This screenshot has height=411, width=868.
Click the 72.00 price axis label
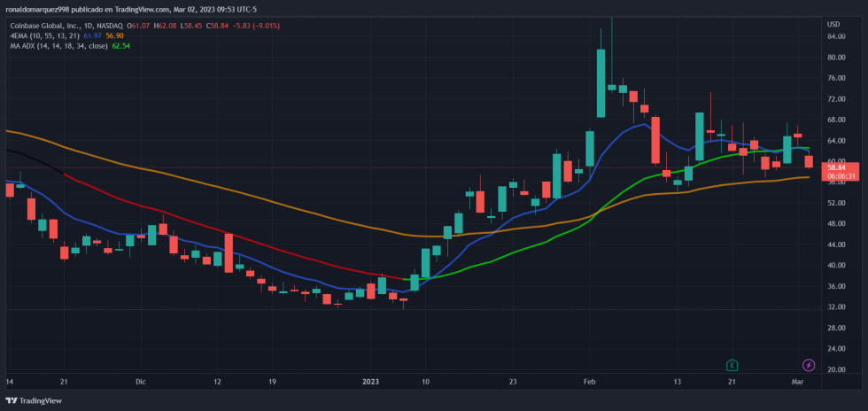(x=836, y=99)
